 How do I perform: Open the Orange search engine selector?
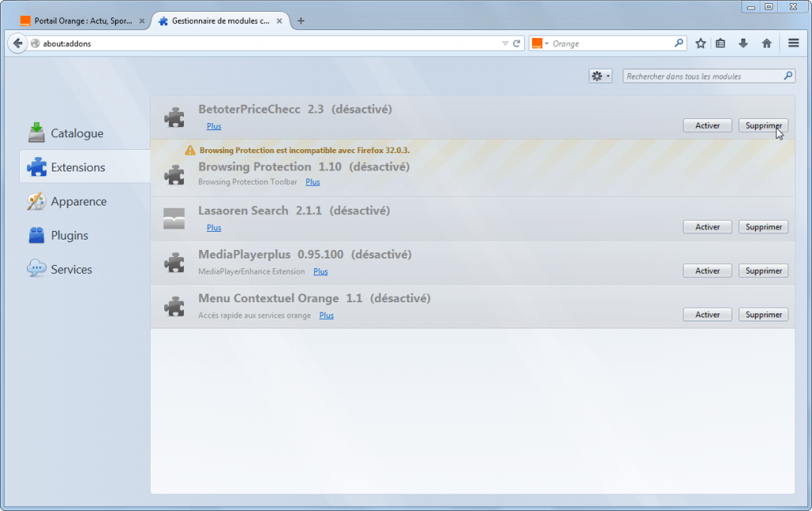[539, 44]
